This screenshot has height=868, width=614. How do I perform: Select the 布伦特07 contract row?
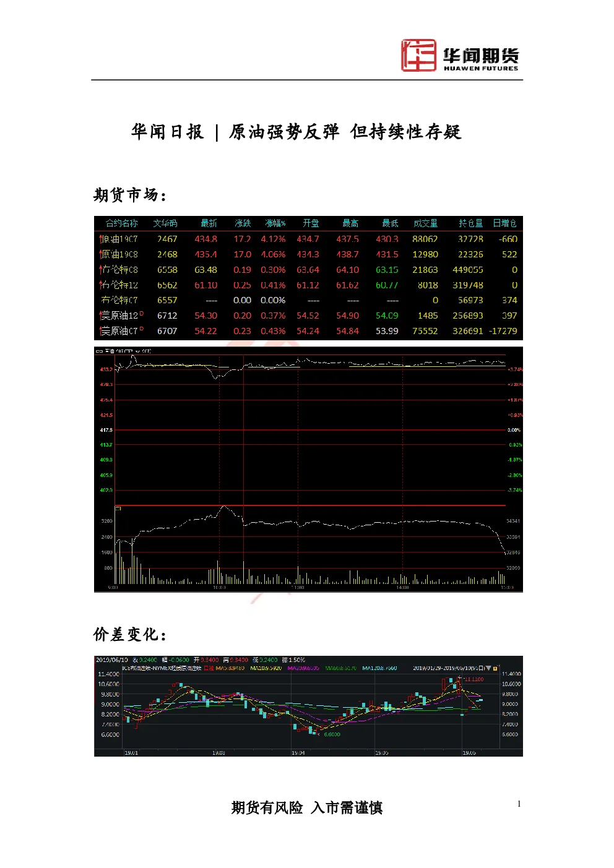308,300
